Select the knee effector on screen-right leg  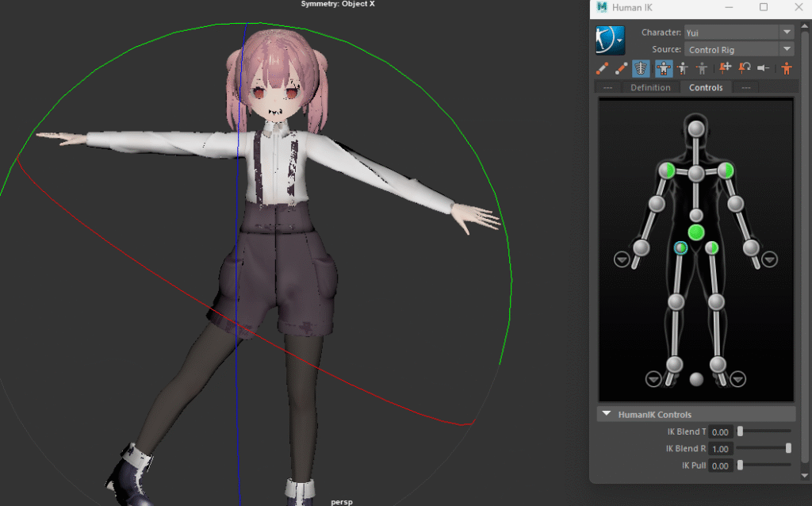pos(716,301)
